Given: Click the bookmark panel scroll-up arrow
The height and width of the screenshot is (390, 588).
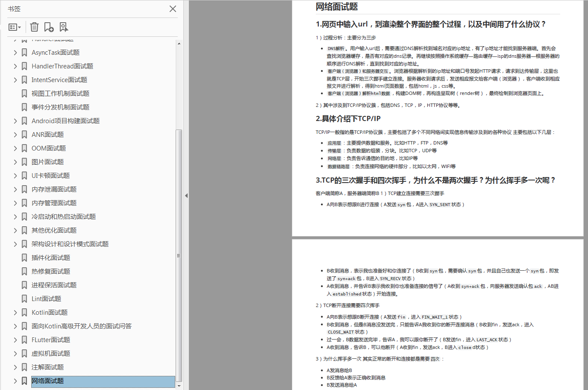Looking at the screenshot, I should [179, 43].
